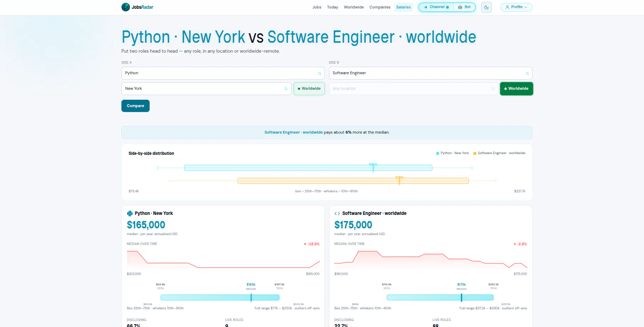644x327 pixels.
Task: Open the Profile dropdown menu
Action: [516, 7]
